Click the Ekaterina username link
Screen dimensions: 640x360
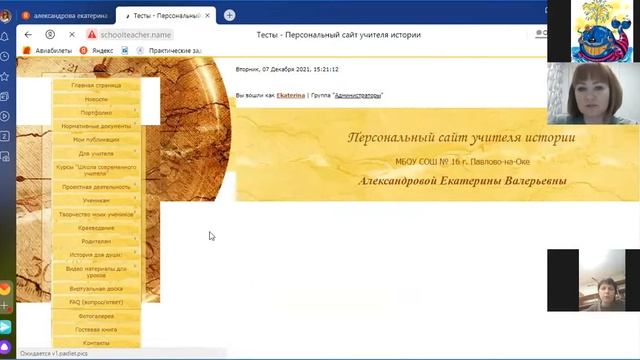pyautogui.click(x=291, y=96)
